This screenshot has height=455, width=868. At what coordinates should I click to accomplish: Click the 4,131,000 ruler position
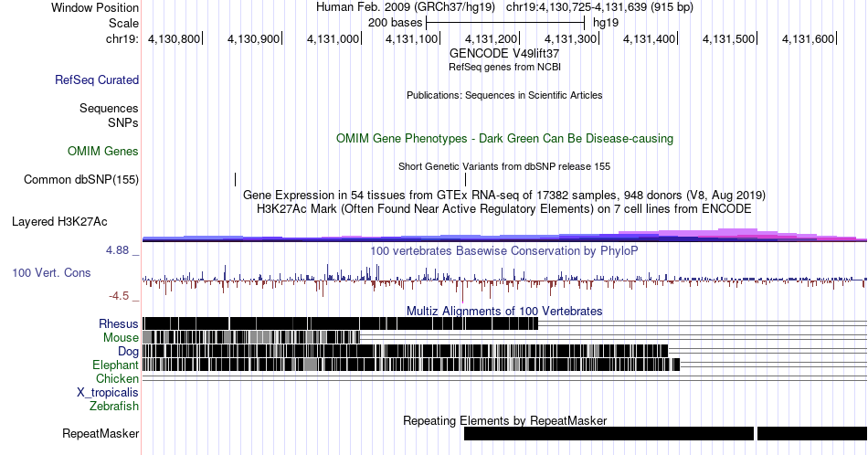coord(333,38)
